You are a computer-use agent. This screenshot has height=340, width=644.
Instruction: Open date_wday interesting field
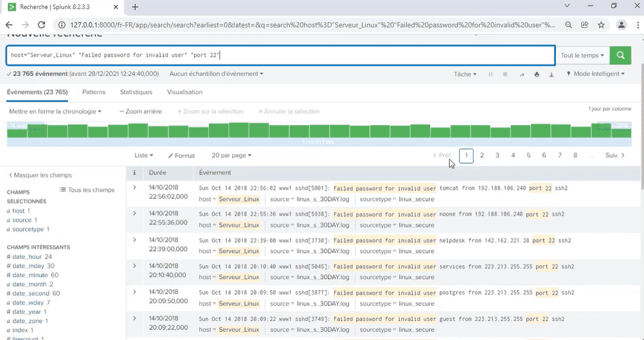click(x=28, y=302)
